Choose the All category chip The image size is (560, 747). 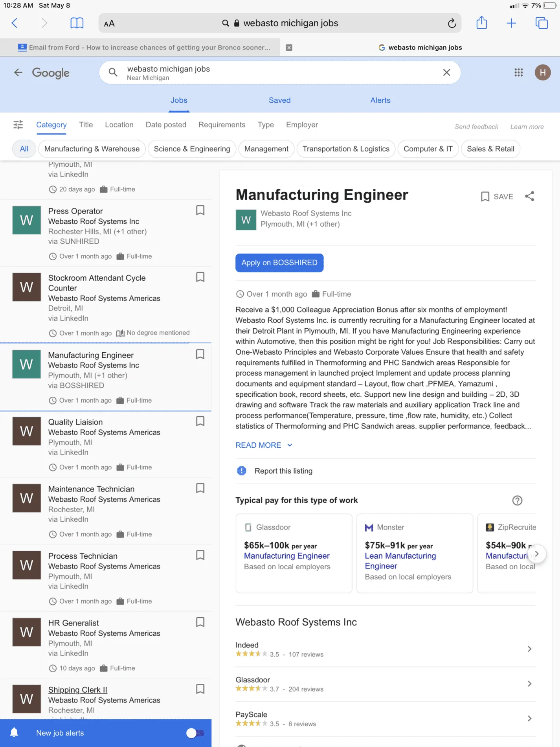coord(24,149)
